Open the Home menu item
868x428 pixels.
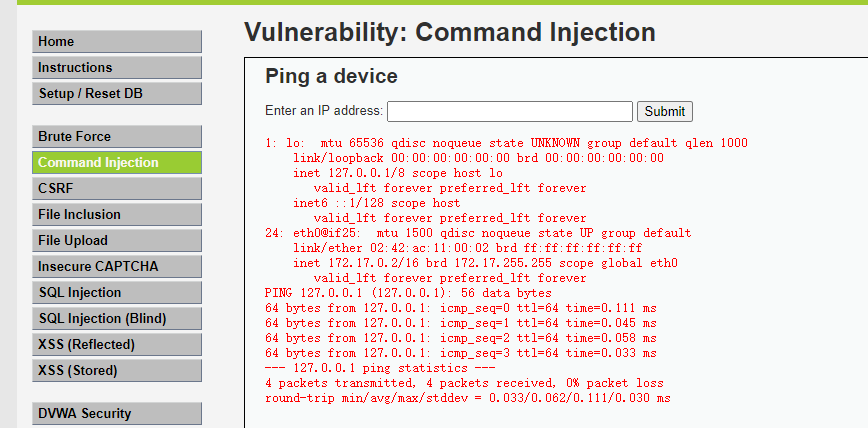(x=116, y=41)
